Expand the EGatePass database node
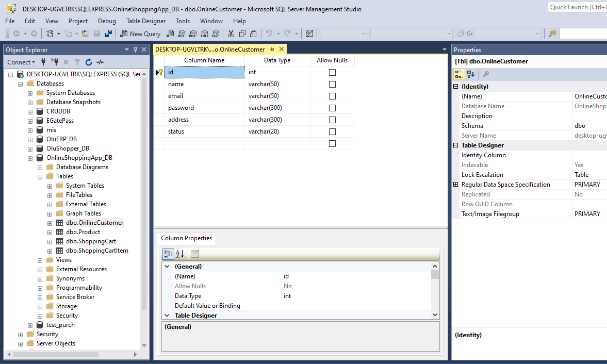 [30, 121]
